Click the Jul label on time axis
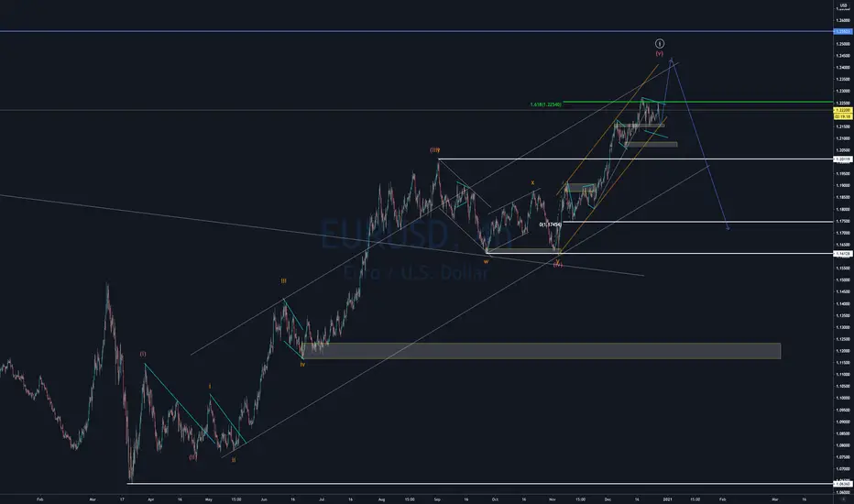 coord(322,499)
